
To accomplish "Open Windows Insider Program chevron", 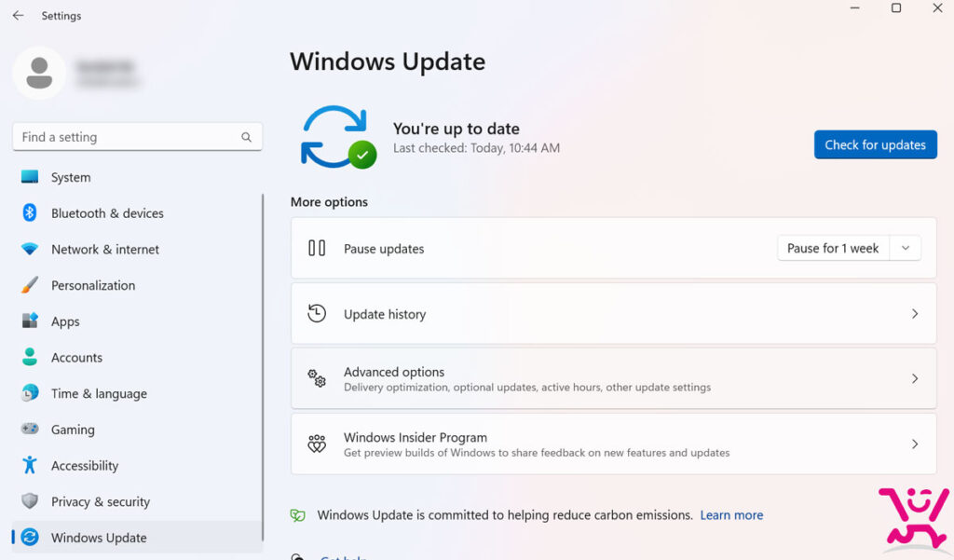I will click(915, 444).
